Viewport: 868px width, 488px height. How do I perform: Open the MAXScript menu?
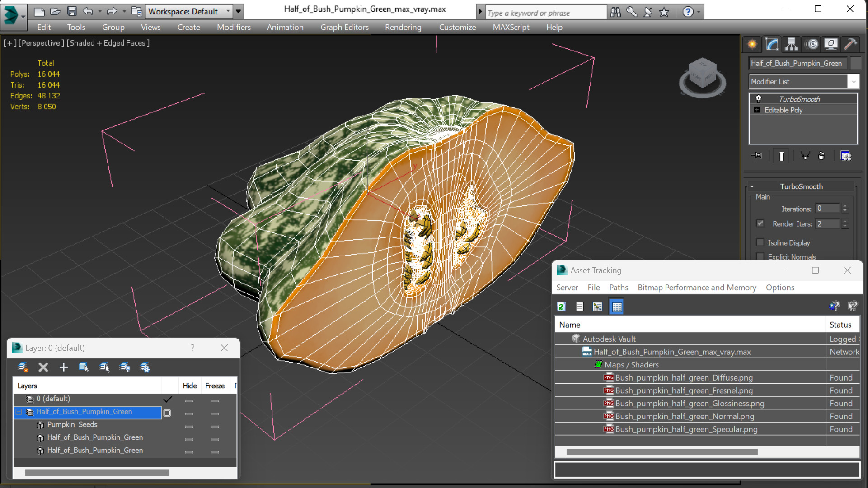511,27
